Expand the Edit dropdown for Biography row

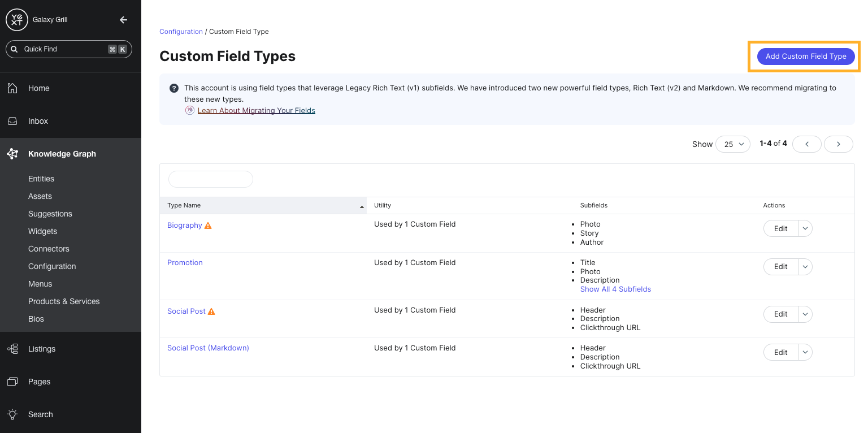(x=805, y=228)
